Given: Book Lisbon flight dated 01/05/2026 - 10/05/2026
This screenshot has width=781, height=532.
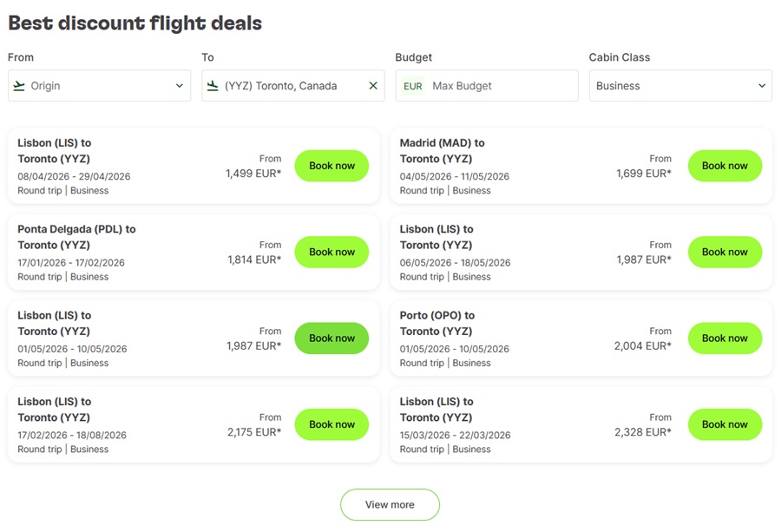Looking at the screenshot, I should [331, 338].
